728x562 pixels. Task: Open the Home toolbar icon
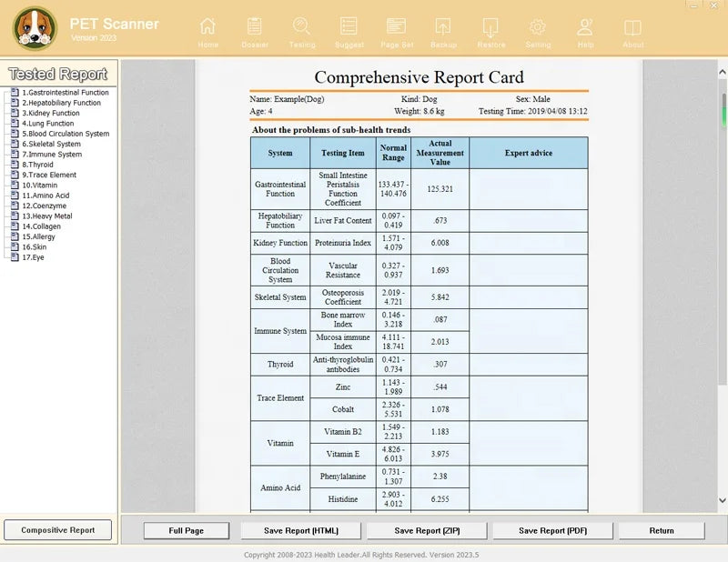(x=207, y=26)
